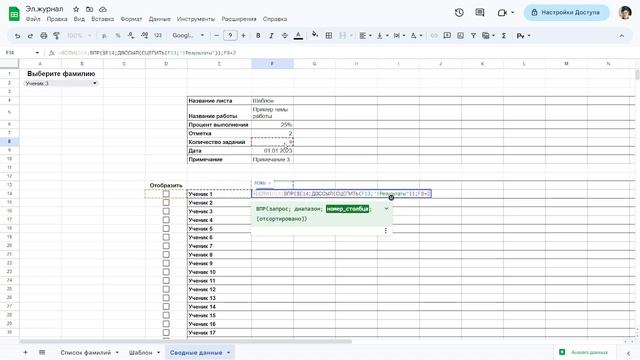The height and width of the screenshot is (360, 640).
Task: Check the box next to Ученик 12
Action: tap(166, 289)
